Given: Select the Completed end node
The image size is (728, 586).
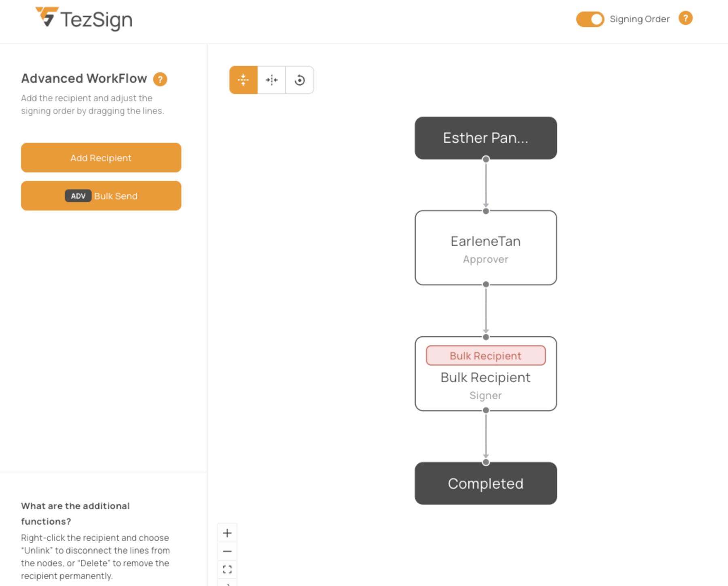Looking at the screenshot, I should [x=486, y=483].
